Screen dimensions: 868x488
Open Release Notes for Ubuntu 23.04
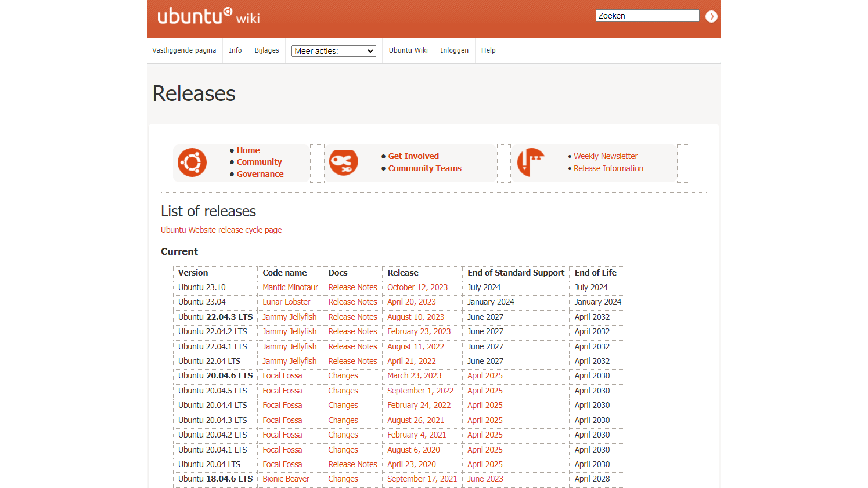coord(352,302)
